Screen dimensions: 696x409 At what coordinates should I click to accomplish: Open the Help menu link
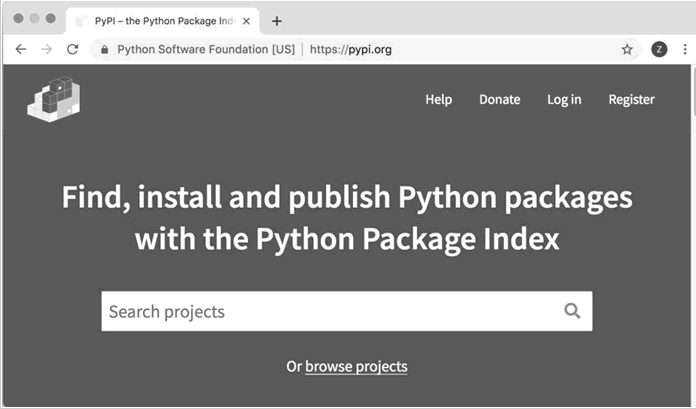(x=439, y=99)
